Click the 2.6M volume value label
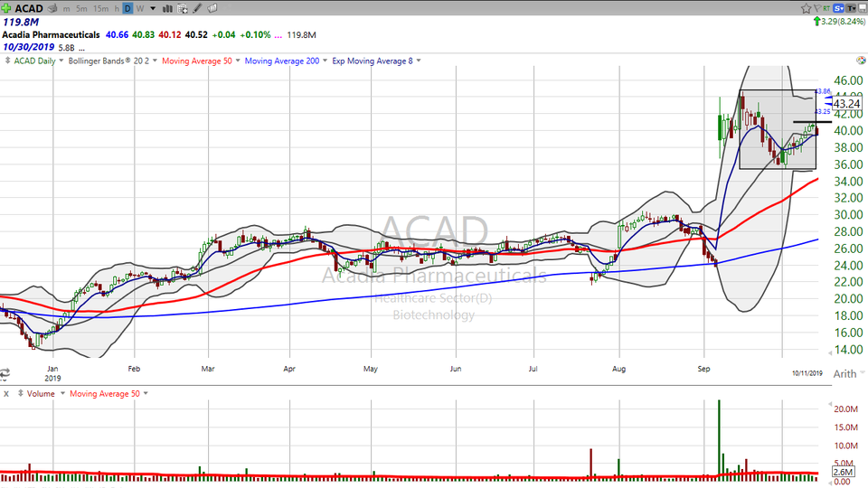The width and height of the screenshot is (868, 488). coord(843,472)
